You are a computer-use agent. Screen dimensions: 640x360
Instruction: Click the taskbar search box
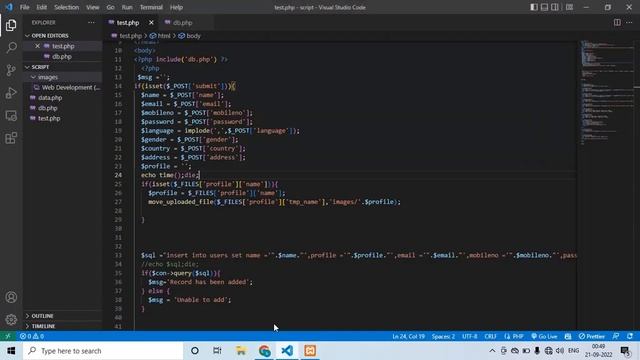pyautogui.click(x=103, y=351)
